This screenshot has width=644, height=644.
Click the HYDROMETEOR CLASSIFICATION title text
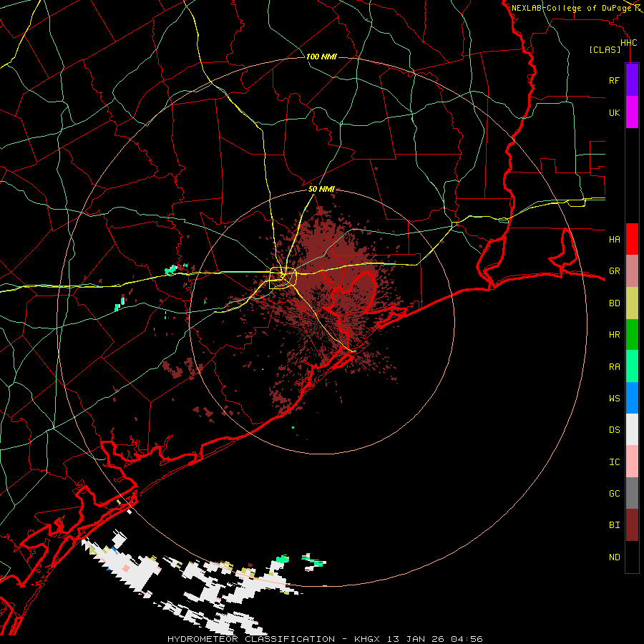pos(251,639)
